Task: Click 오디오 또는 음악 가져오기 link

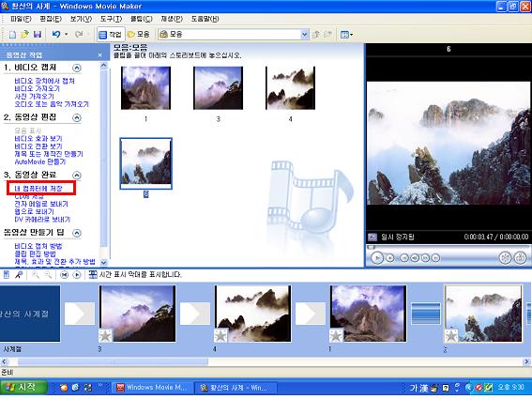Action: [x=52, y=104]
